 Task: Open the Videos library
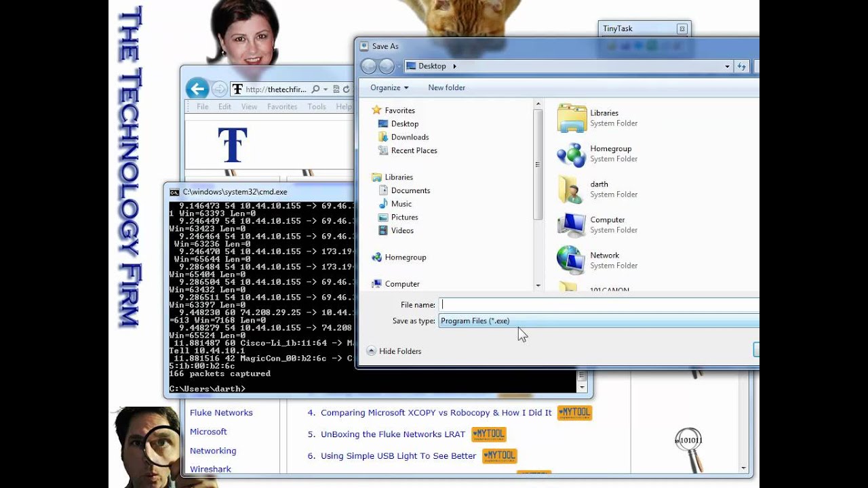(x=402, y=230)
